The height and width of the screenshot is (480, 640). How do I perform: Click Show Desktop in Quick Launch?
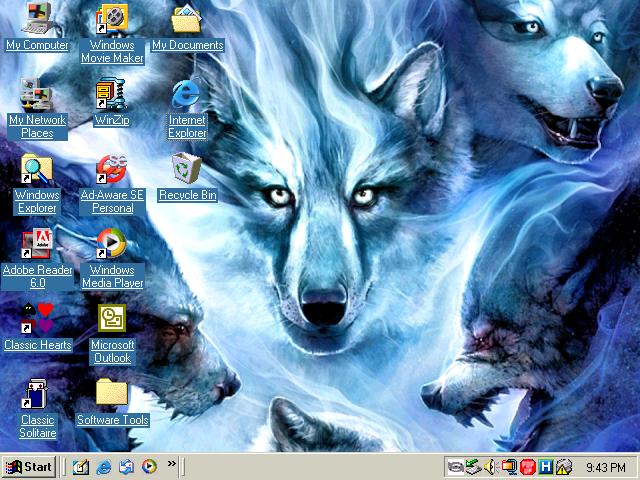pos(80,467)
